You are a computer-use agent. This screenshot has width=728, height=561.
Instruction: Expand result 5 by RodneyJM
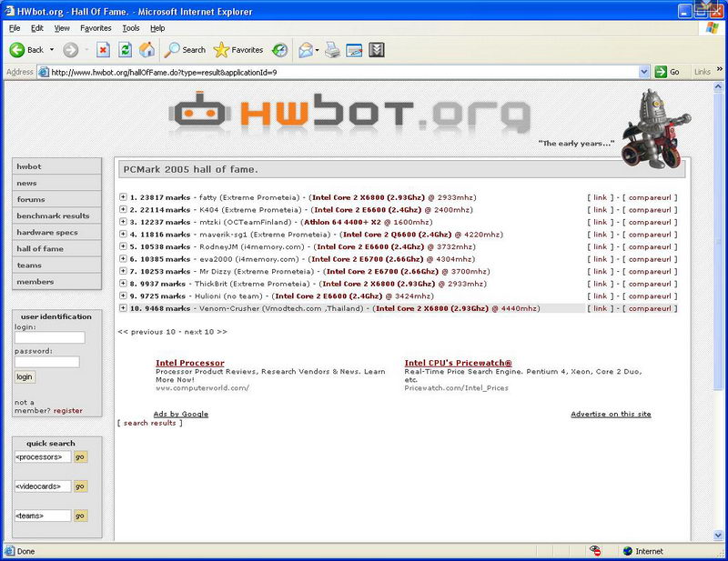point(123,246)
